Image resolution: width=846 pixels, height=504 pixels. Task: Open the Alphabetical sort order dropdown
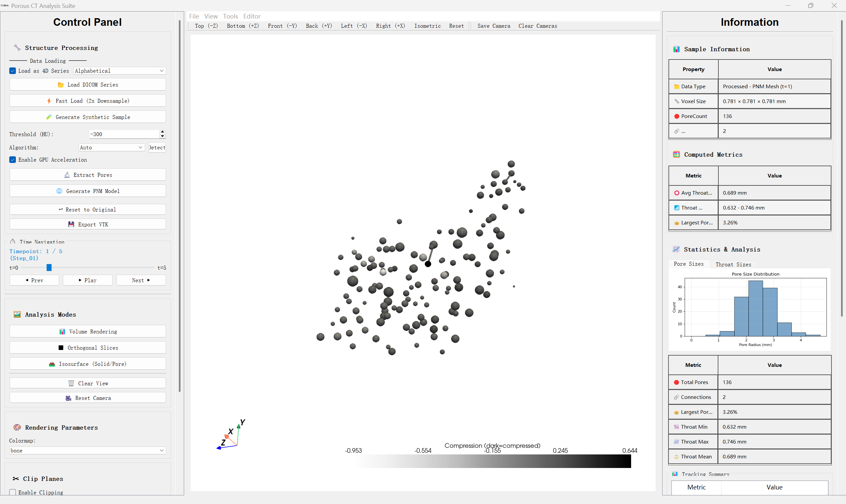coord(120,71)
